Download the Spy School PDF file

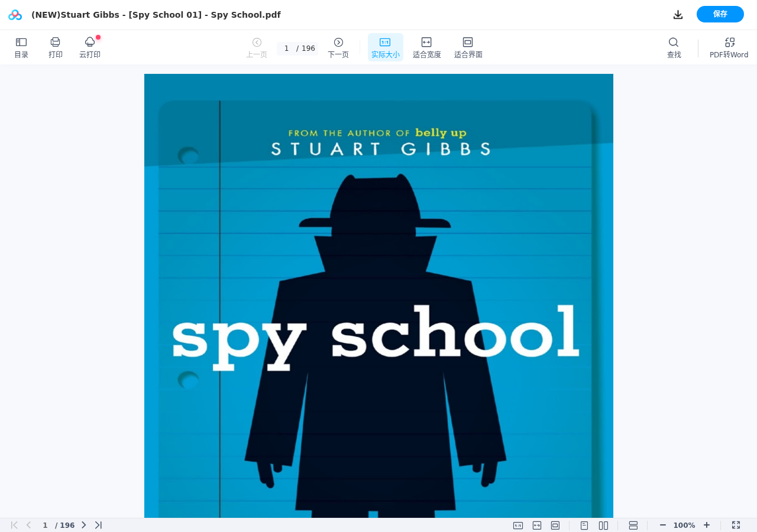(x=678, y=15)
